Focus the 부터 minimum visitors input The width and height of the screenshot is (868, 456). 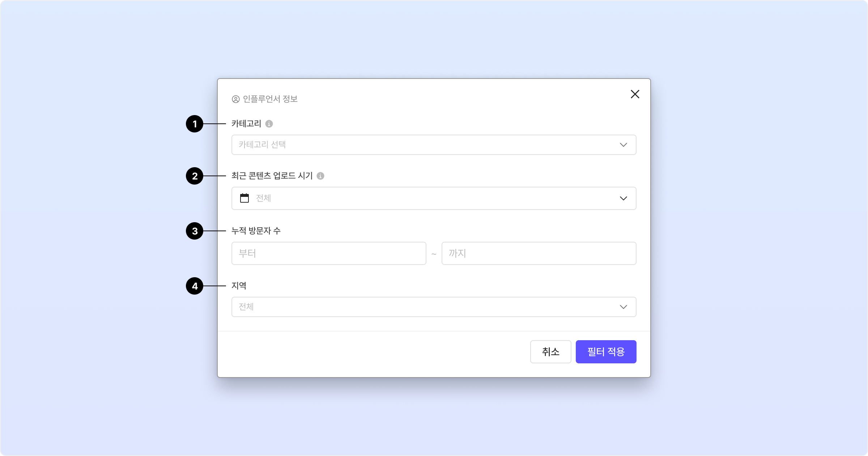click(x=328, y=253)
